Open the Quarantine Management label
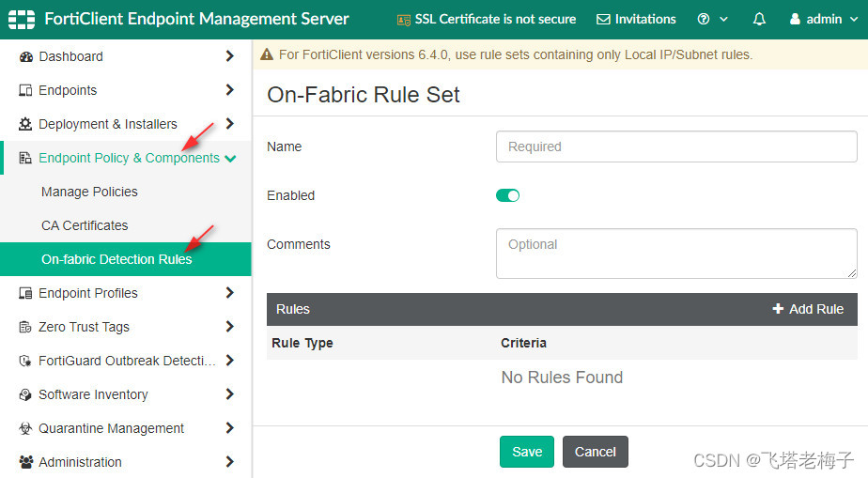This screenshot has width=868, height=478. click(x=111, y=428)
